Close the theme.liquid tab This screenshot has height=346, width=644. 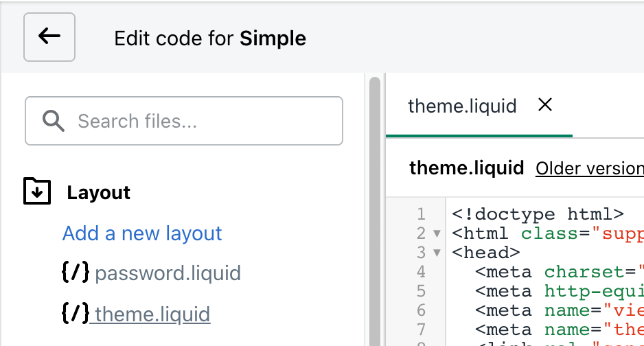point(545,104)
